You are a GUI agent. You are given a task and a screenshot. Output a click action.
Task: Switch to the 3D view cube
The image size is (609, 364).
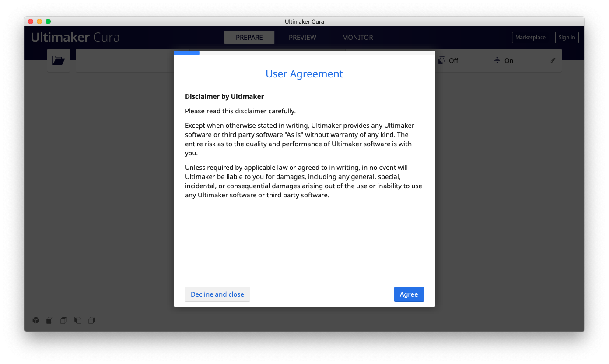pyautogui.click(x=36, y=320)
